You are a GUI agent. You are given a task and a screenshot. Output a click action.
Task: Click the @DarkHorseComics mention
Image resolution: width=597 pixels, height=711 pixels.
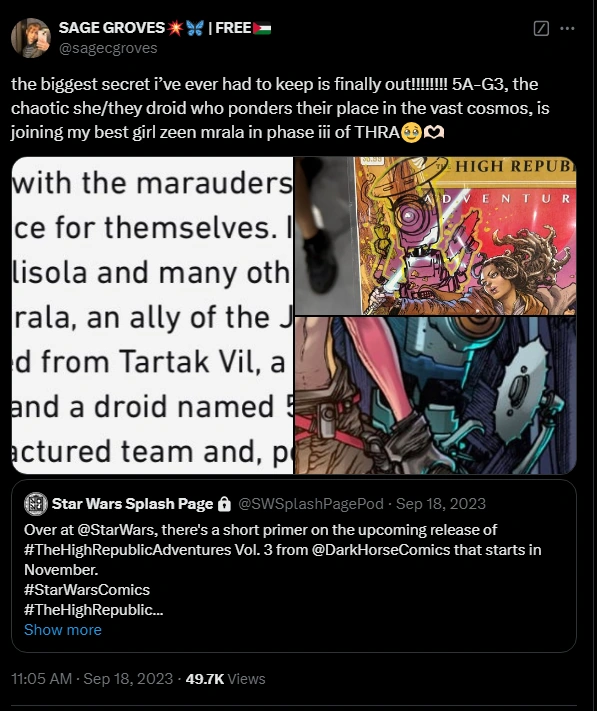pyautogui.click(x=381, y=550)
